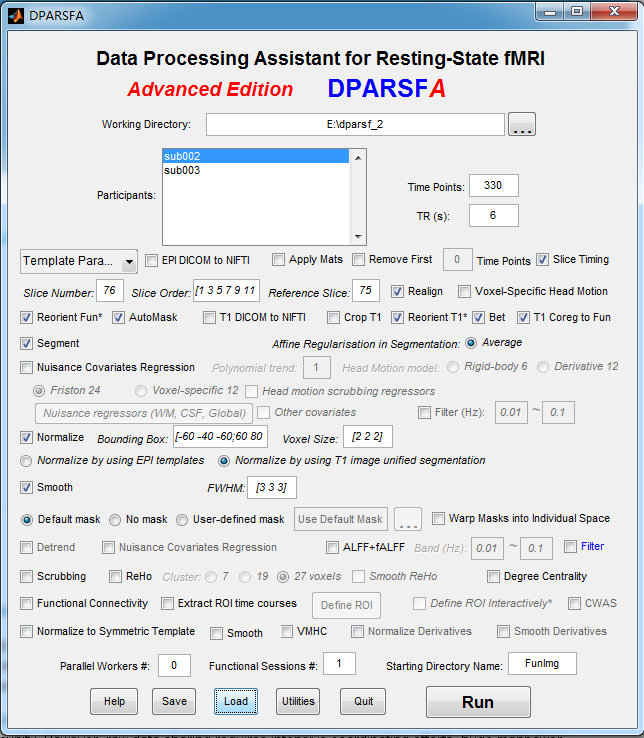Select the Default mask radio button
The height and width of the screenshot is (738, 644).
[x=27, y=520]
